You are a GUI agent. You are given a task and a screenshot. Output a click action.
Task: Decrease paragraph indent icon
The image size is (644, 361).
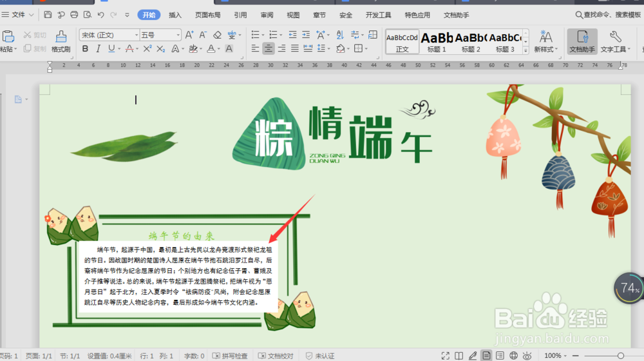[292, 35]
